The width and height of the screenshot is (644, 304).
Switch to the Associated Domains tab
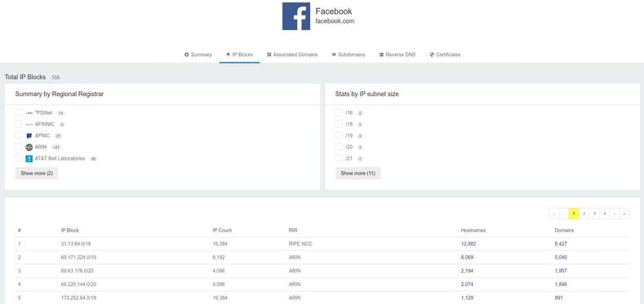coord(292,55)
